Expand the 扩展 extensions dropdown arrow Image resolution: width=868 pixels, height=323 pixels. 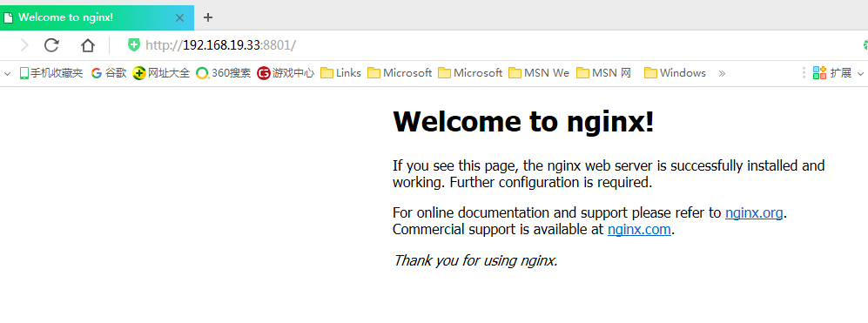click(860, 74)
